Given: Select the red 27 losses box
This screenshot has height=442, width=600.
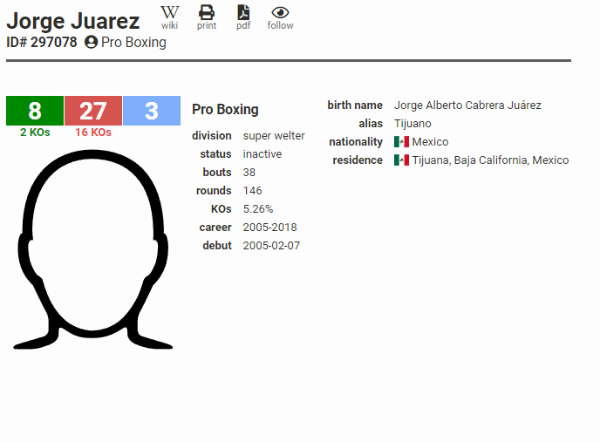Looking at the screenshot, I should (x=93, y=110).
